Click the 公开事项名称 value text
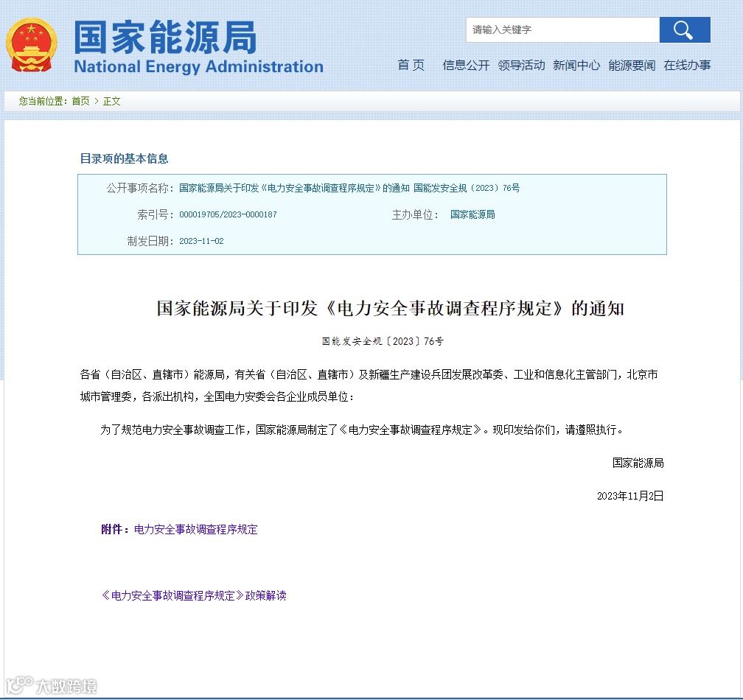Image resolution: width=743 pixels, height=700 pixels. click(349, 188)
